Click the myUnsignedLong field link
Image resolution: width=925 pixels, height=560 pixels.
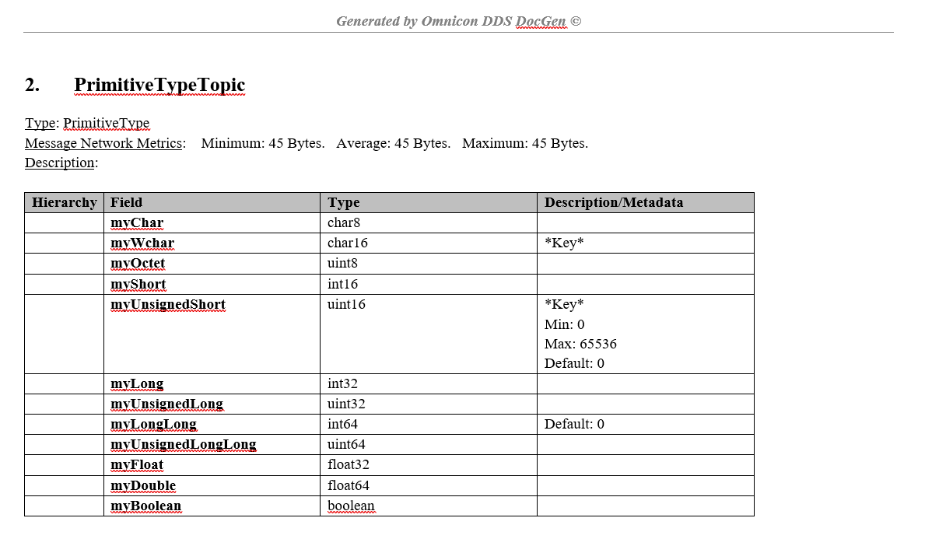pyautogui.click(x=166, y=404)
